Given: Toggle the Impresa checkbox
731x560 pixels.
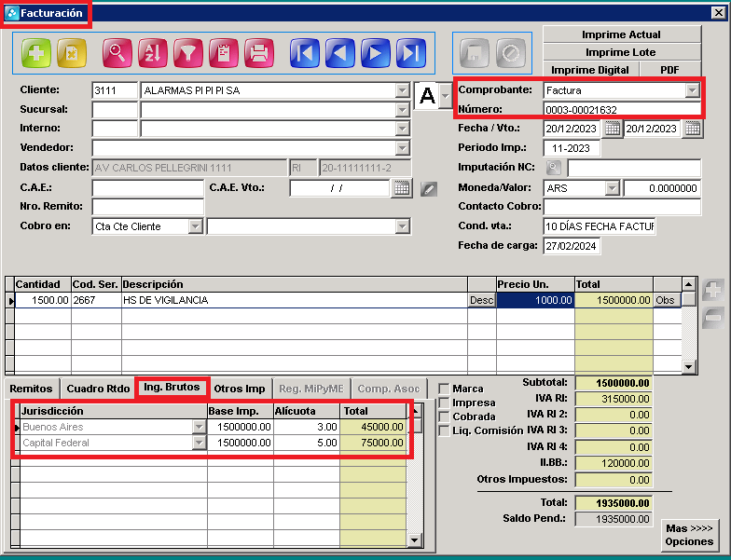Looking at the screenshot, I should pos(444,403).
